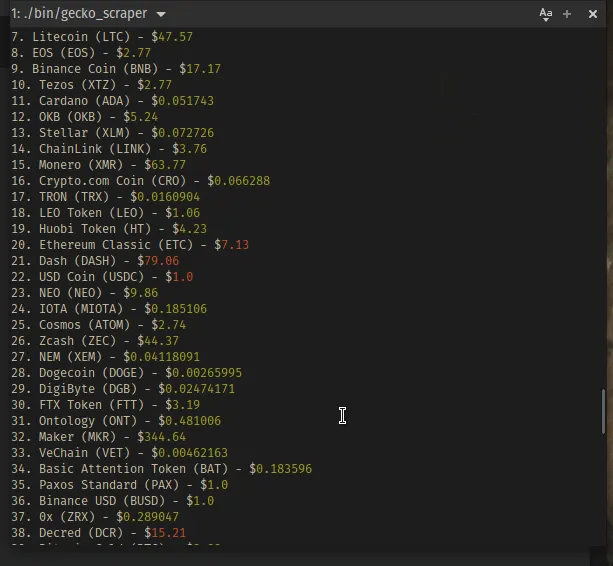Open the terminal session dropdown arrow
This screenshot has height=566, width=613.
tap(161, 14)
